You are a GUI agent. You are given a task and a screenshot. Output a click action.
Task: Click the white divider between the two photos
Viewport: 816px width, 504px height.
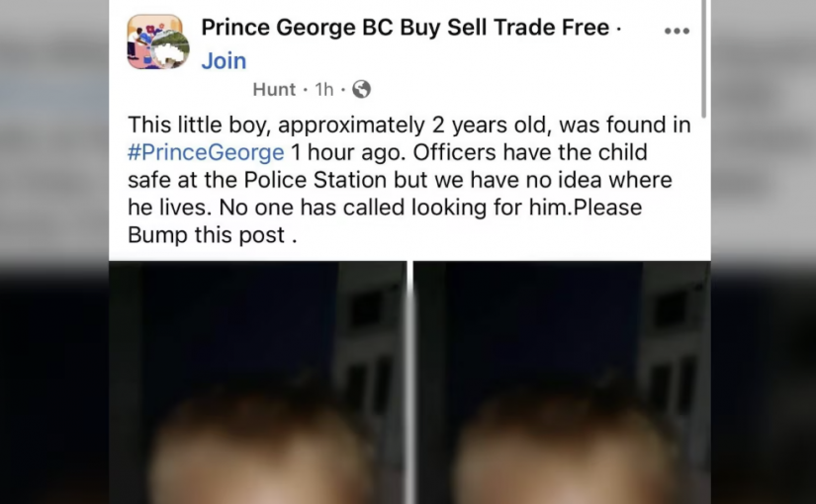(x=410, y=385)
